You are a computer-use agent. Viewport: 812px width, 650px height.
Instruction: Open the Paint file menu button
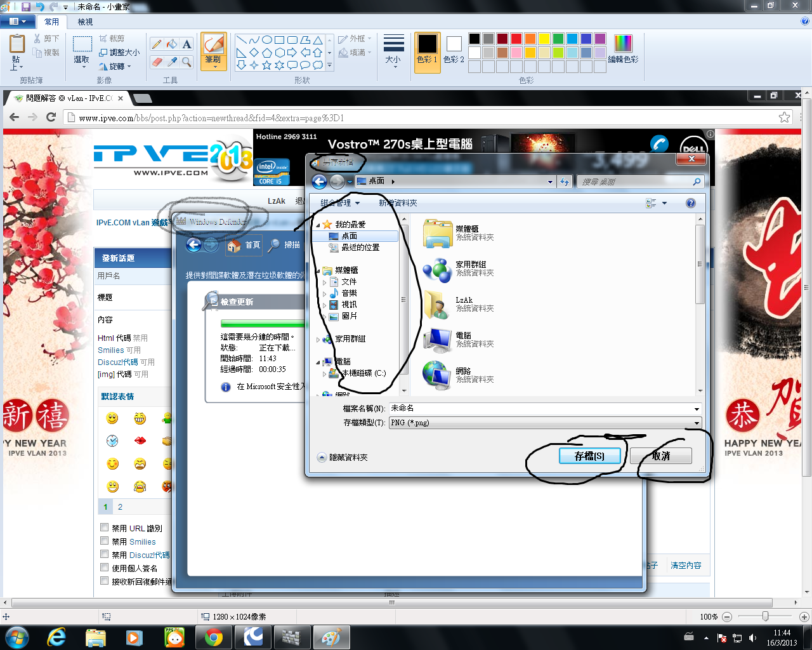tap(18, 22)
